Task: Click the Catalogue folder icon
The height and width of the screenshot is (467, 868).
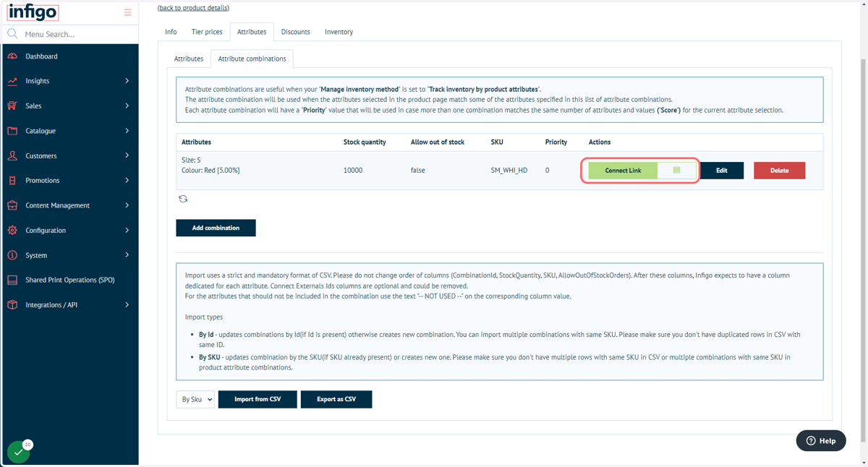Action: point(12,131)
